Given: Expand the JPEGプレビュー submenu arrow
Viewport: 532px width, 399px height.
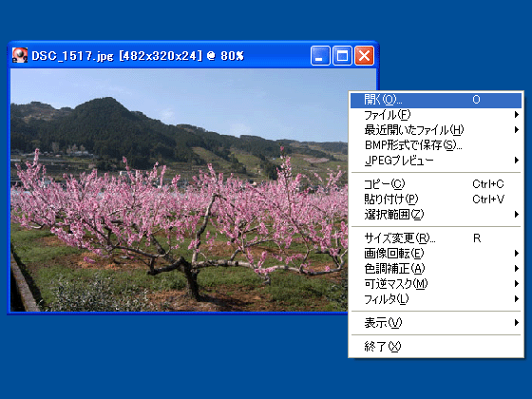Looking at the screenshot, I should click(x=517, y=161).
